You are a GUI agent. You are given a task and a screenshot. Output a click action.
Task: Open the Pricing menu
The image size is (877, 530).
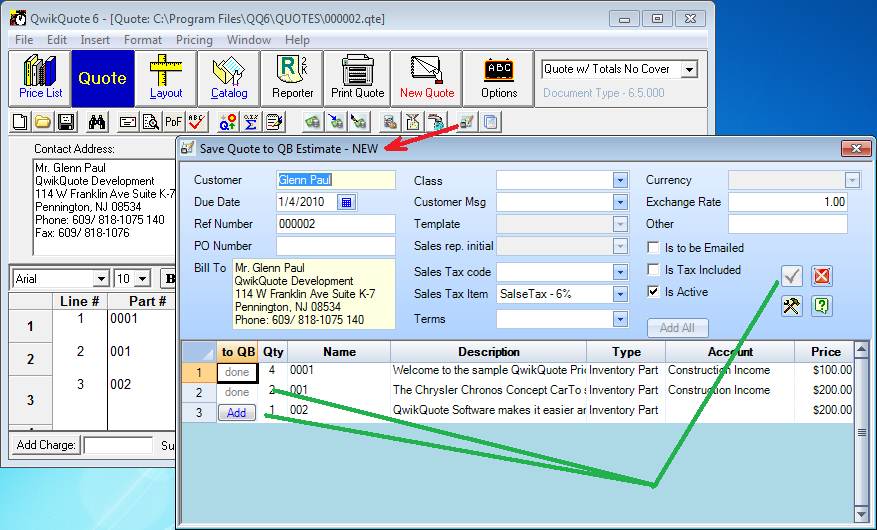click(x=194, y=40)
